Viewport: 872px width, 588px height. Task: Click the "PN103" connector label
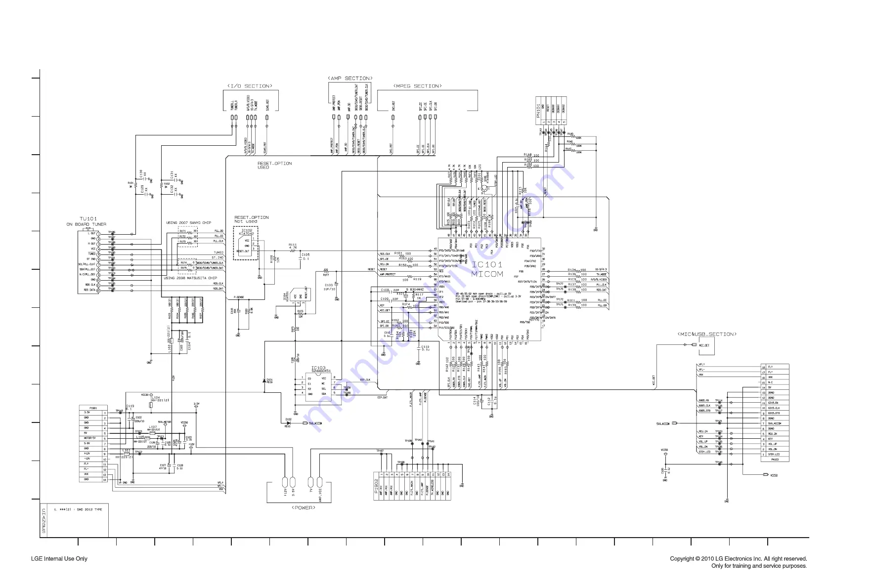click(775, 460)
